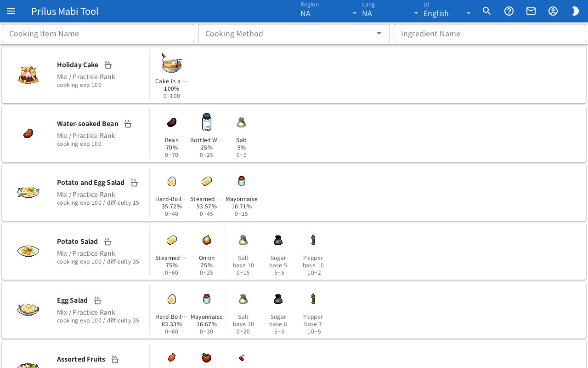Viewport: 588px width, 368px height.
Task: Select the Bottled Water ingredient icon
Action: click(207, 122)
